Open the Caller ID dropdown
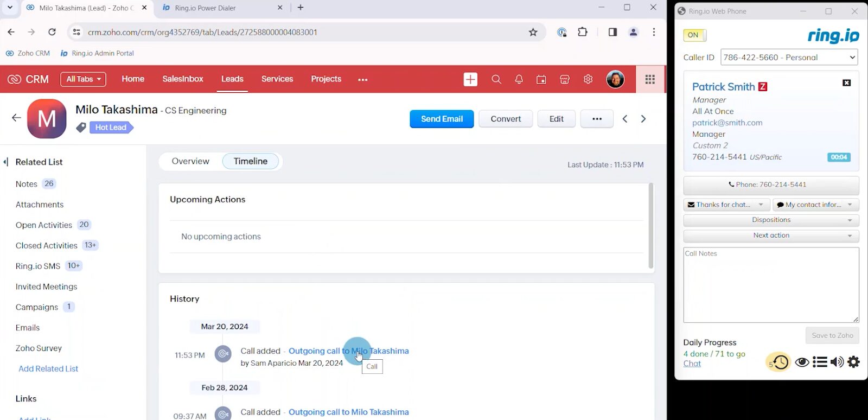 click(x=789, y=58)
